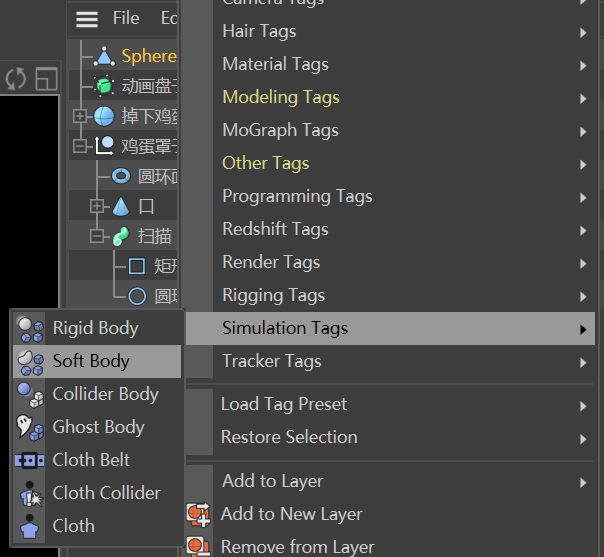
Task: Click the arrow beside Render Tags
Action: (583, 264)
